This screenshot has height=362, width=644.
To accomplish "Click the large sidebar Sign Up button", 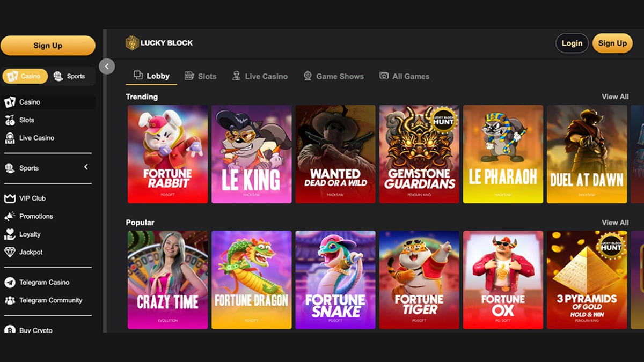I will click(x=48, y=46).
